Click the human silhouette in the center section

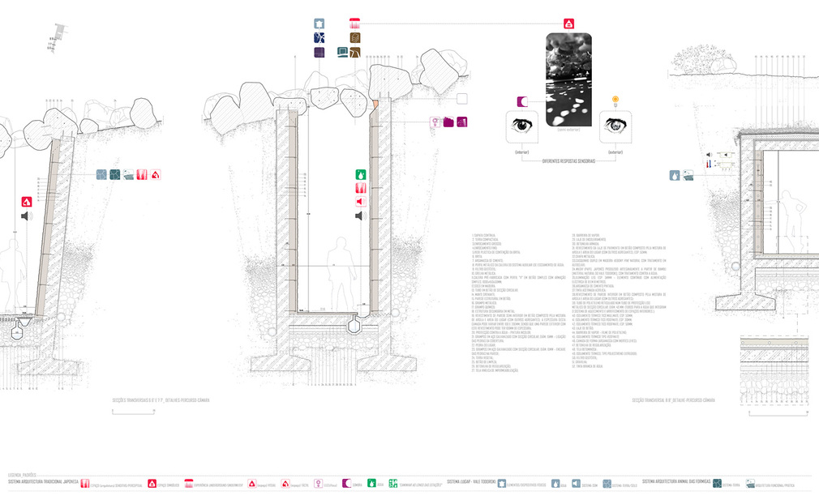(342, 276)
